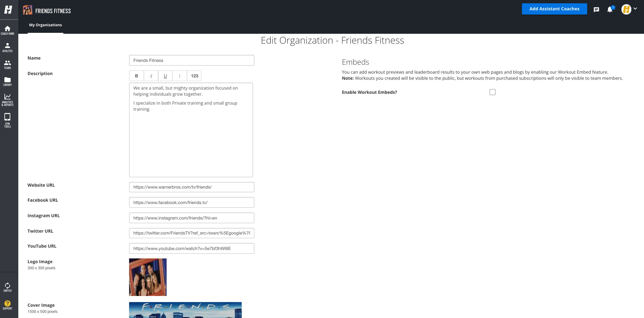
Task: Select the My Organizations tab
Action: (46, 25)
